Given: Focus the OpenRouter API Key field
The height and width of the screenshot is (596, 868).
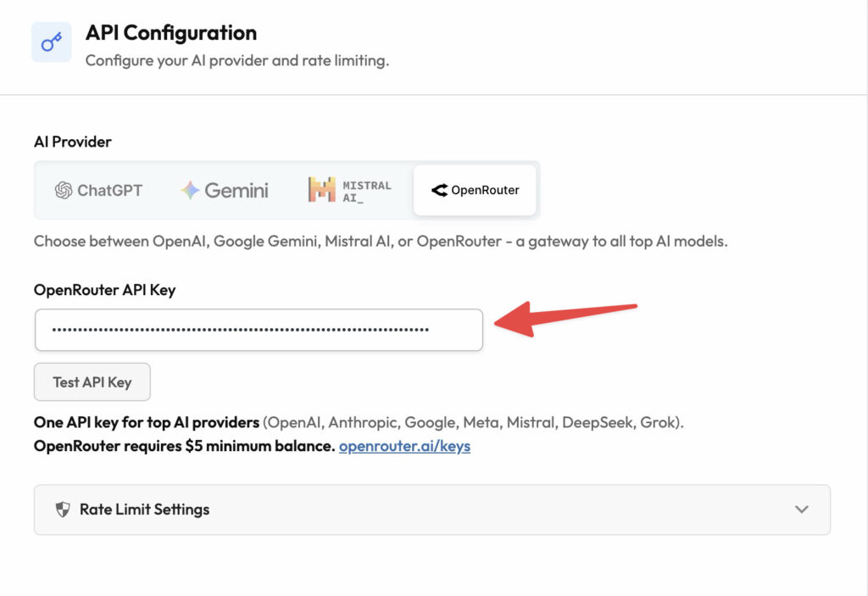Looking at the screenshot, I should 259,330.
